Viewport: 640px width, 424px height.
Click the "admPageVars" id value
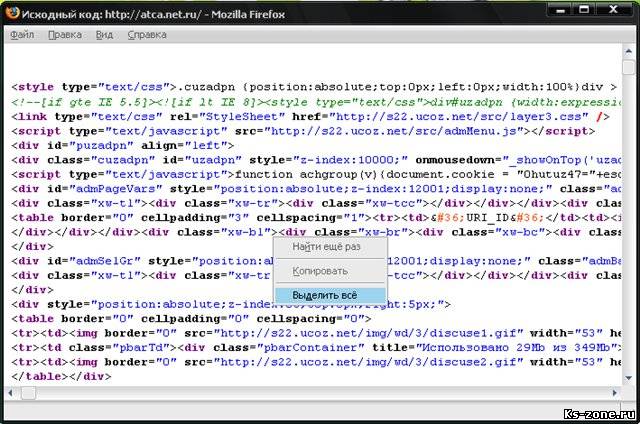tap(116, 189)
